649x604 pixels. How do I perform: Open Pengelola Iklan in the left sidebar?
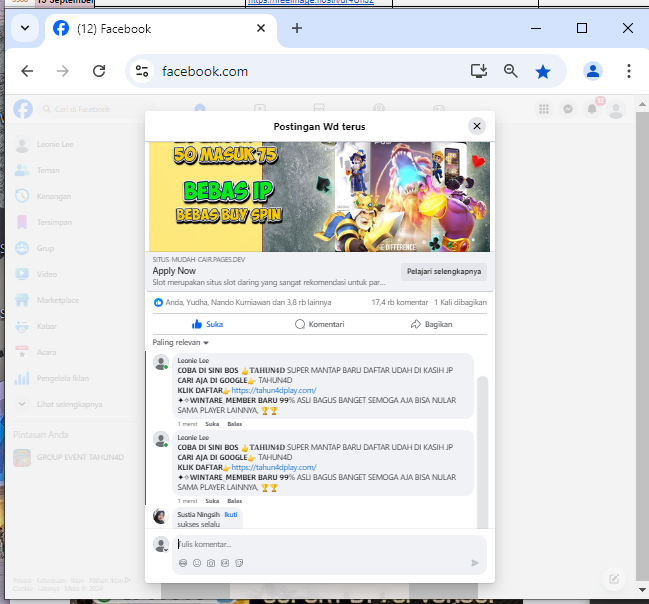click(75, 378)
